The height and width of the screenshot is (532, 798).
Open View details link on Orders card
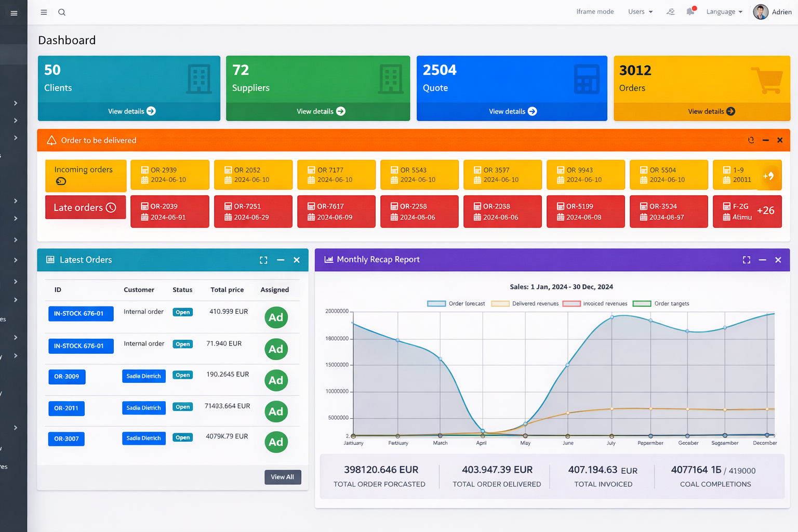coord(711,111)
